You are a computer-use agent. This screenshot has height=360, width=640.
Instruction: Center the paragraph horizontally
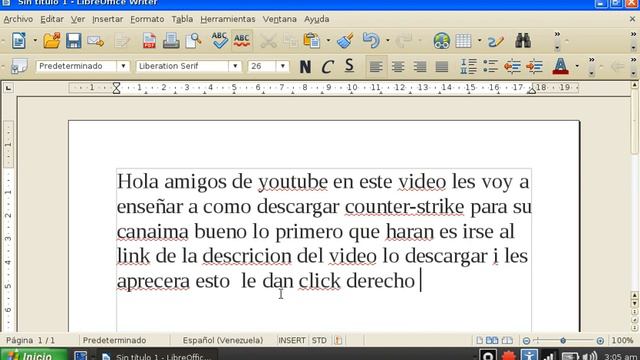click(398, 67)
